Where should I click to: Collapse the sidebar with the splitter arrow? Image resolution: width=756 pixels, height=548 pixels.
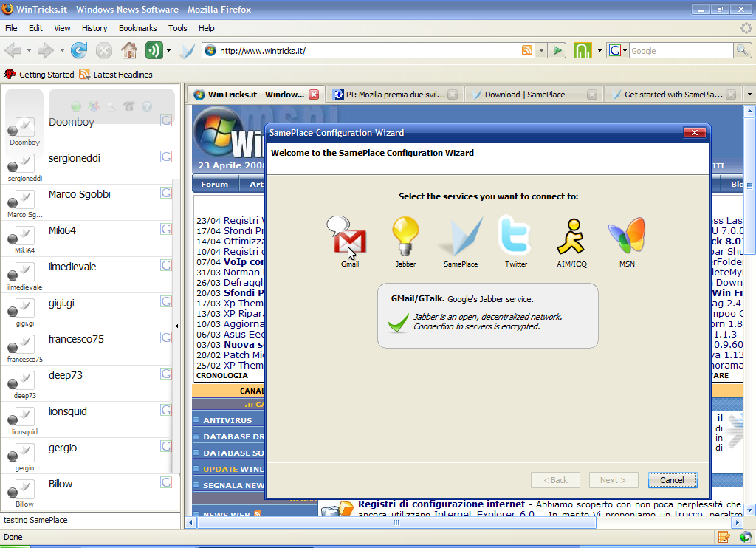coord(177,326)
